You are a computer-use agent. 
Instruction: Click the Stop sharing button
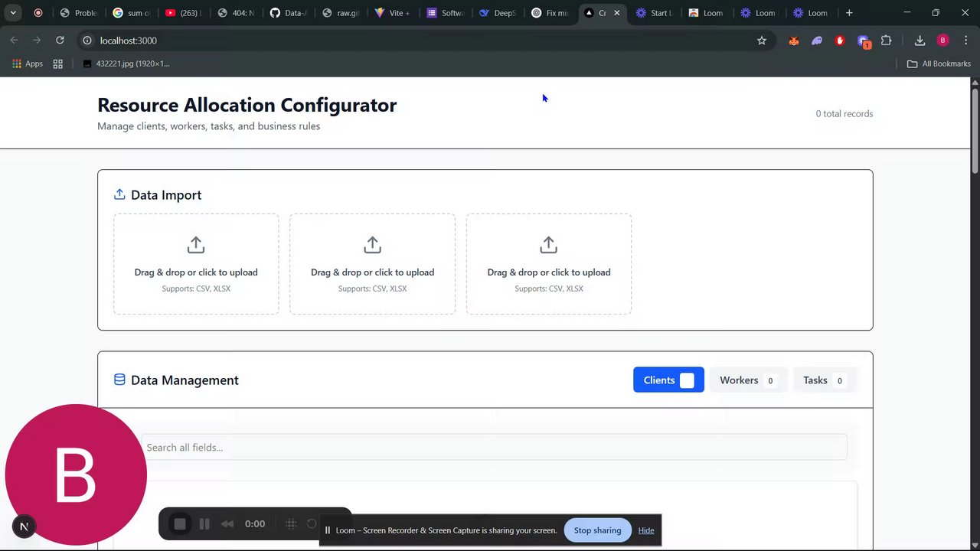(x=598, y=530)
